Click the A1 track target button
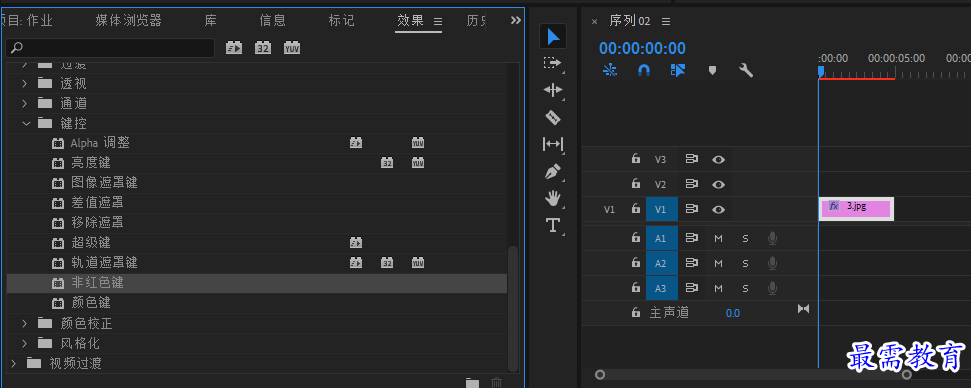 pos(661,238)
